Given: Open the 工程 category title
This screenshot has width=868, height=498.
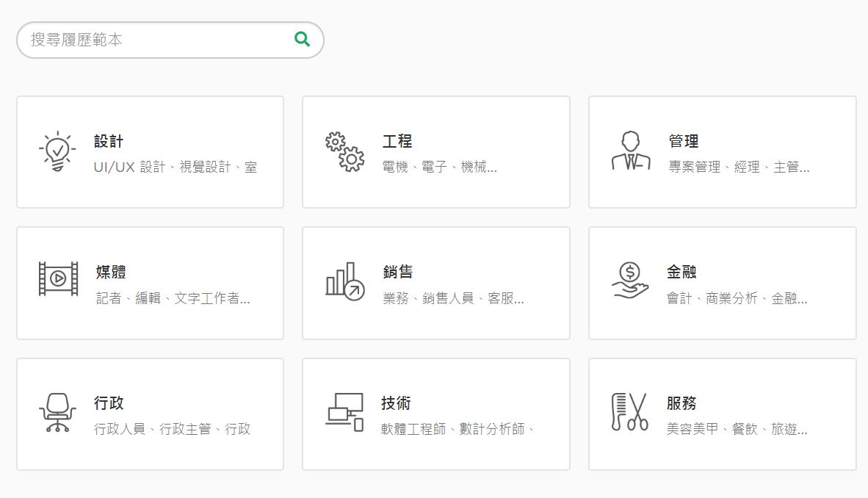Looking at the screenshot, I should click(x=397, y=141).
